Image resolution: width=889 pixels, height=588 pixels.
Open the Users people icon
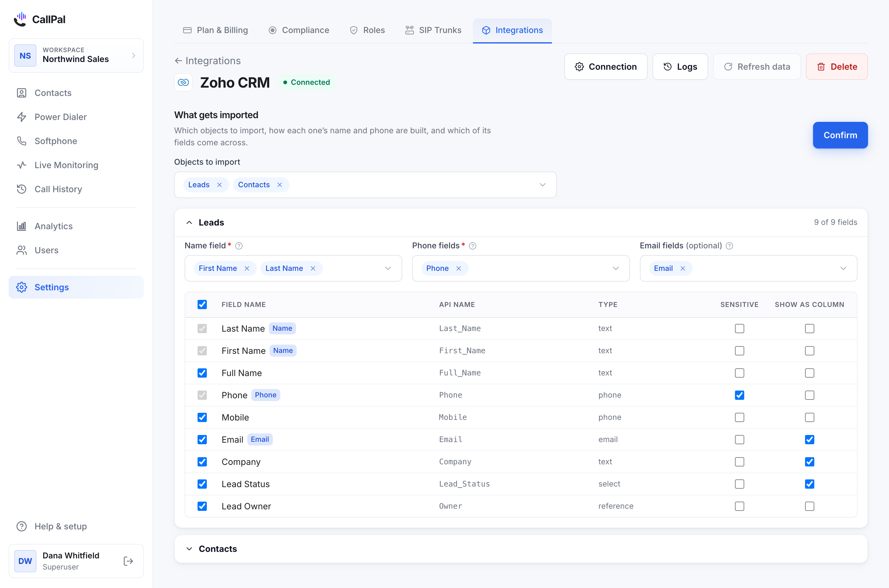tap(22, 250)
